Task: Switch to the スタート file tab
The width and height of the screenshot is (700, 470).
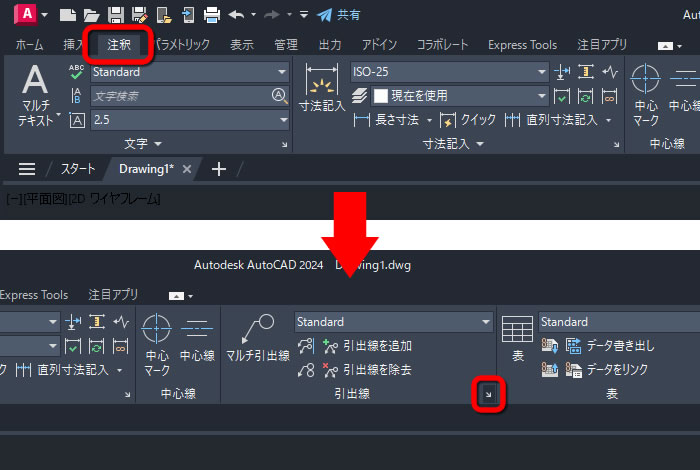Action: coord(78,169)
